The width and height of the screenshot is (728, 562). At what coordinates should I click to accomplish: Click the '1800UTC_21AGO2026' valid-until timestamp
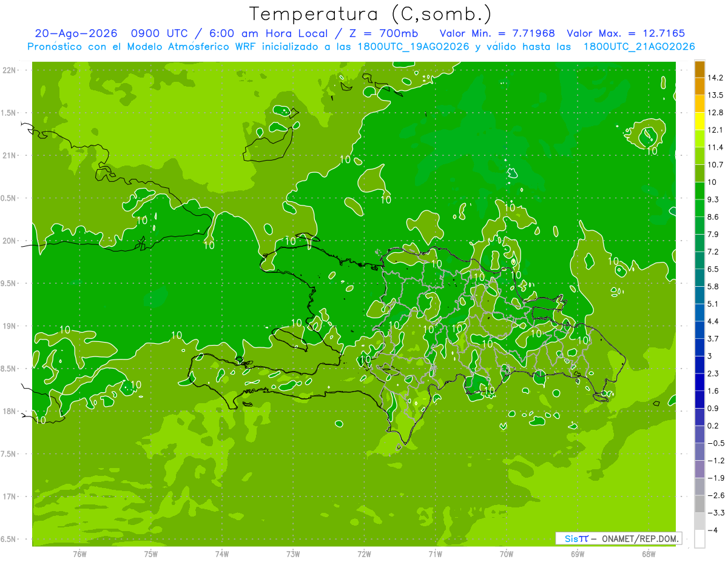[x=639, y=47]
